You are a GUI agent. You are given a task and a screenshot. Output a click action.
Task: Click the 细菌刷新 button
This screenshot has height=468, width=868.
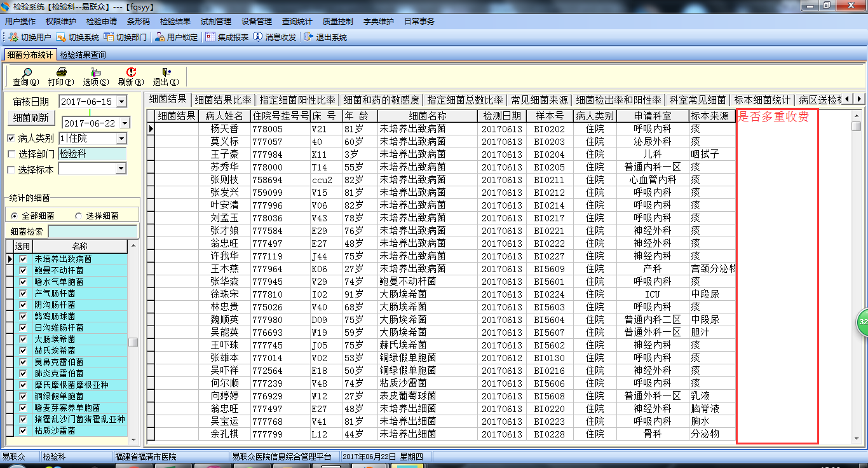pyautogui.click(x=31, y=118)
